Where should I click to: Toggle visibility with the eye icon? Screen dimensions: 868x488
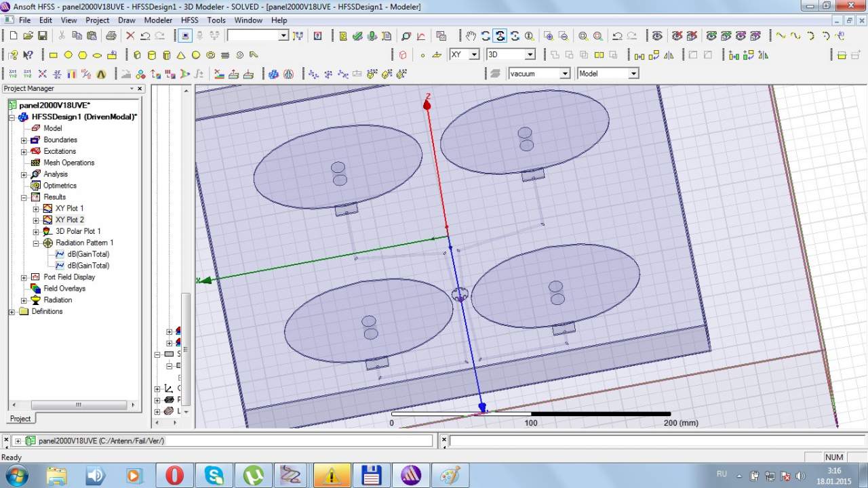pos(657,36)
